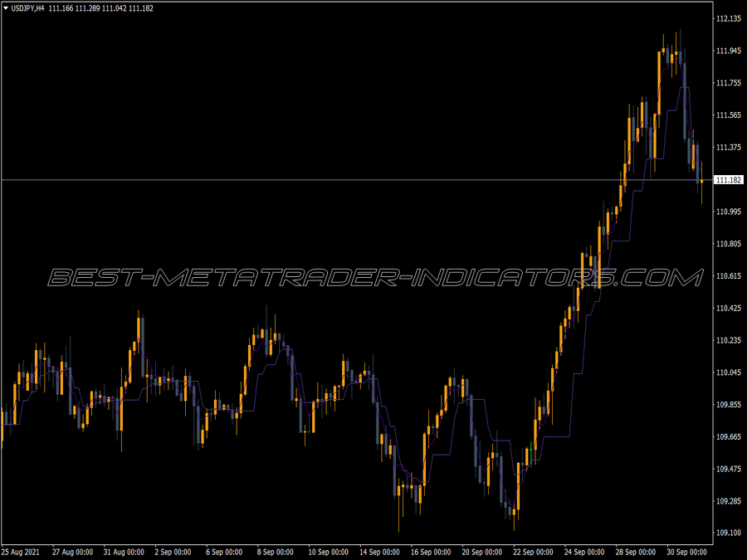The image size is (747, 560).
Task: Click the 22 Sep 00:00 time label
Action: [x=533, y=552]
